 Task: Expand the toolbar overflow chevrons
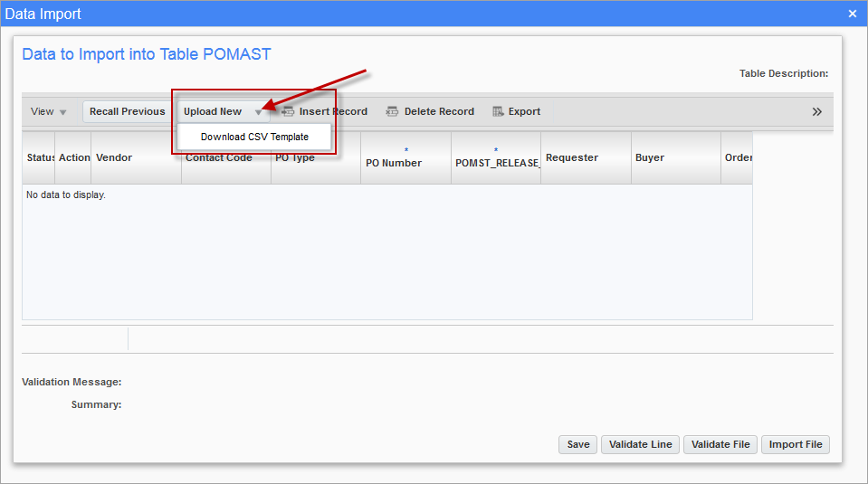click(x=816, y=112)
